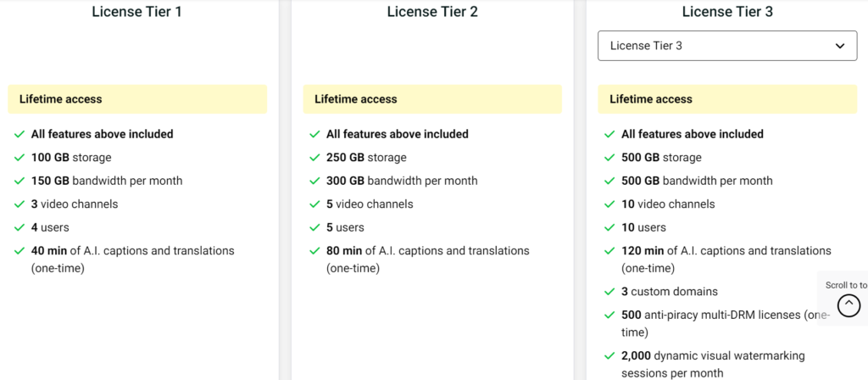868x380 pixels.
Task: Click checkmark next to 3 custom domains
Action: coord(609,292)
